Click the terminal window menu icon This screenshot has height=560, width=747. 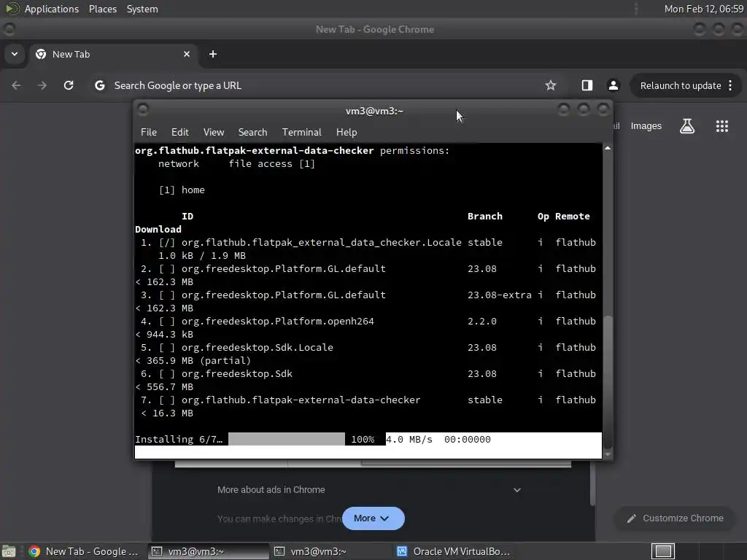tap(143, 110)
